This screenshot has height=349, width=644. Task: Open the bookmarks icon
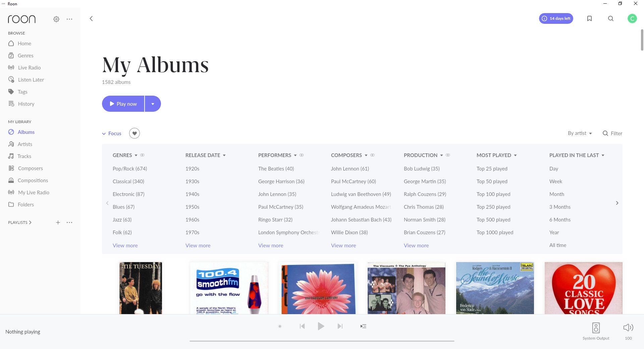(589, 18)
